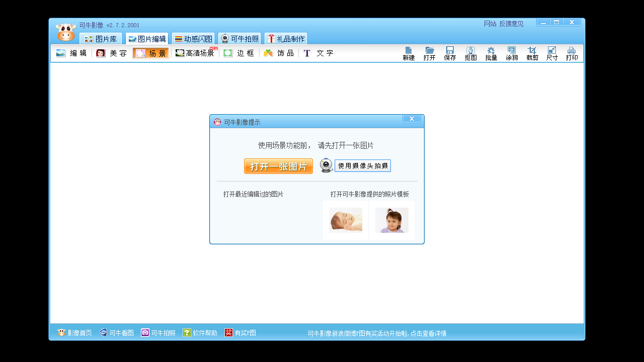Click the 打印 print icon
The width and height of the screenshot is (644, 362).
click(x=571, y=53)
